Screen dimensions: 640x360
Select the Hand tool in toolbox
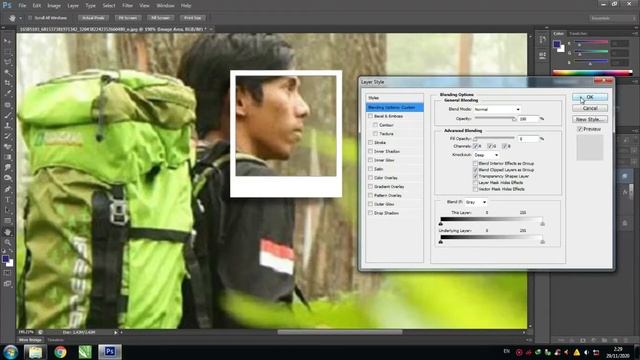8,232
